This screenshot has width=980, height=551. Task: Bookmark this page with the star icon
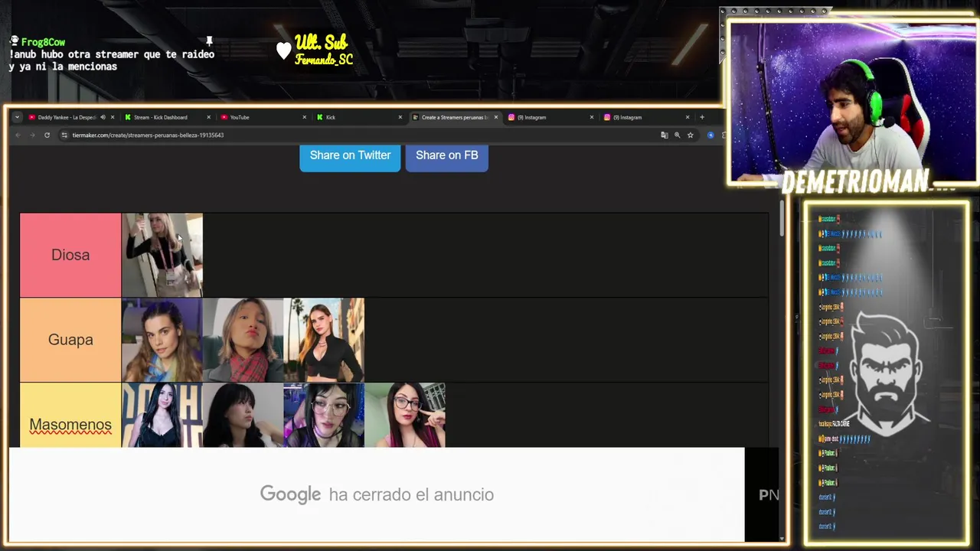690,135
